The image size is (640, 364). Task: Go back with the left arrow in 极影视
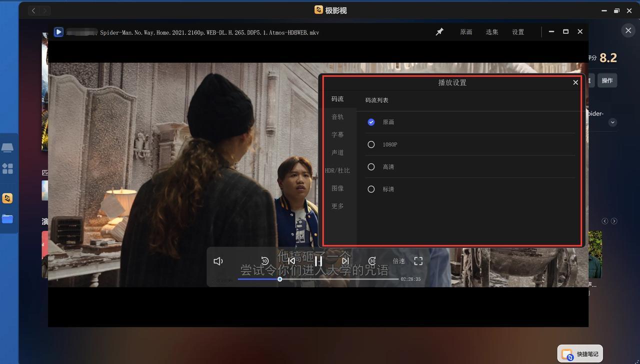coord(33,10)
